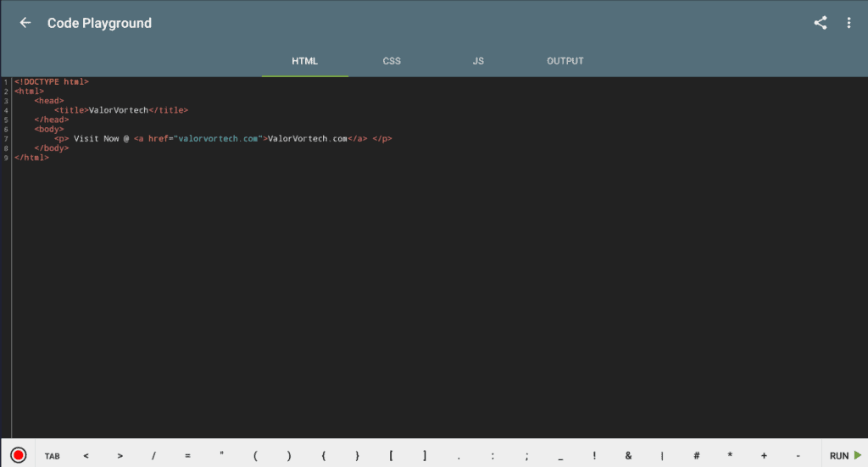Click the closing </head> tag
This screenshot has width=868, height=467.
(52, 120)
